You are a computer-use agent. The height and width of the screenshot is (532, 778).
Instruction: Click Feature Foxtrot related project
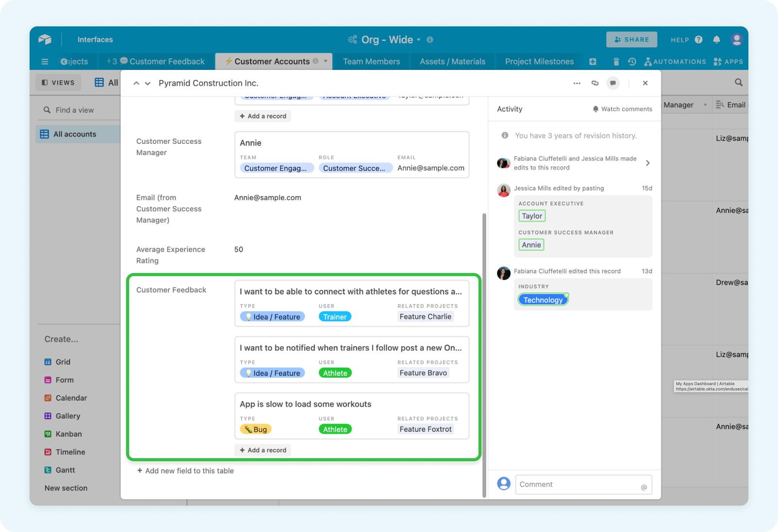tap(425, 429)
